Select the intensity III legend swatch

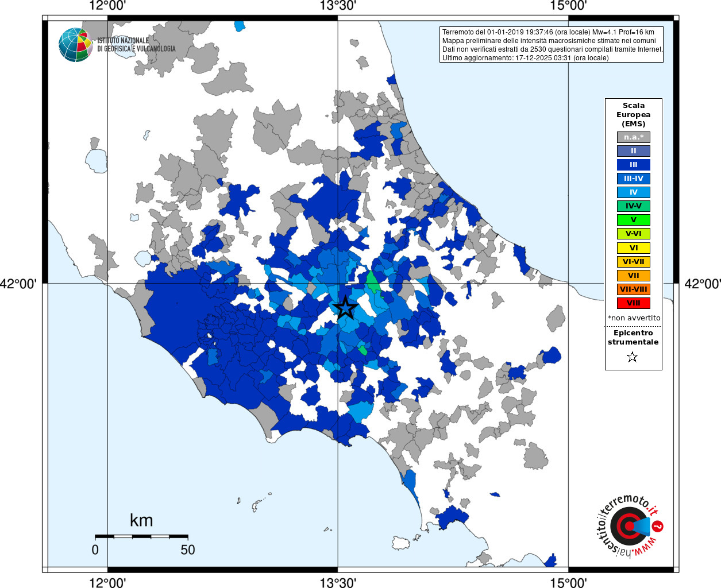tap(634, 165)
